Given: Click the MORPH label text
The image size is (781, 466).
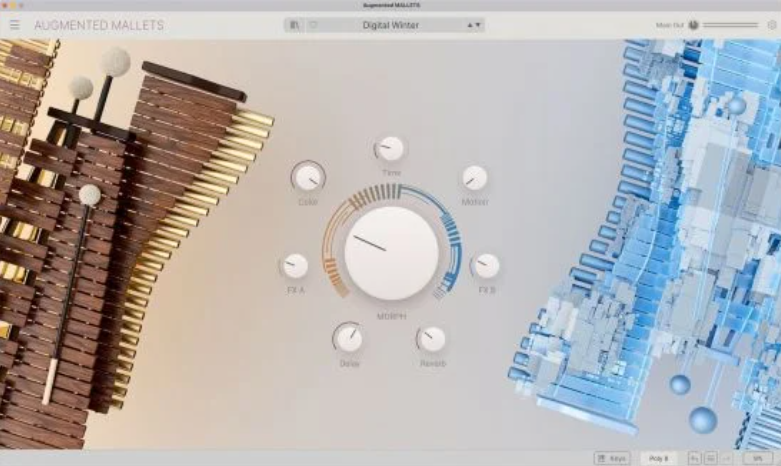Looking at the screenshot, I should [391, 316].
